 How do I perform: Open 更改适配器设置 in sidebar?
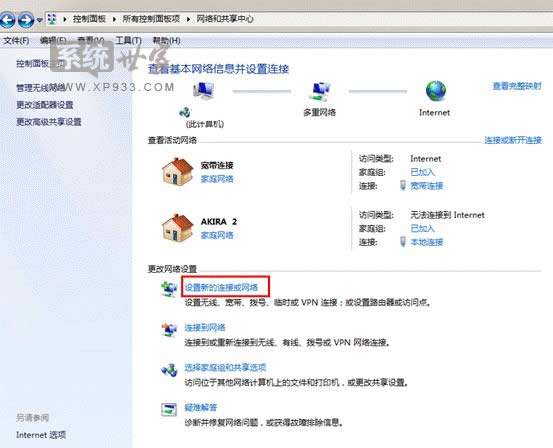tap(45, 105)
